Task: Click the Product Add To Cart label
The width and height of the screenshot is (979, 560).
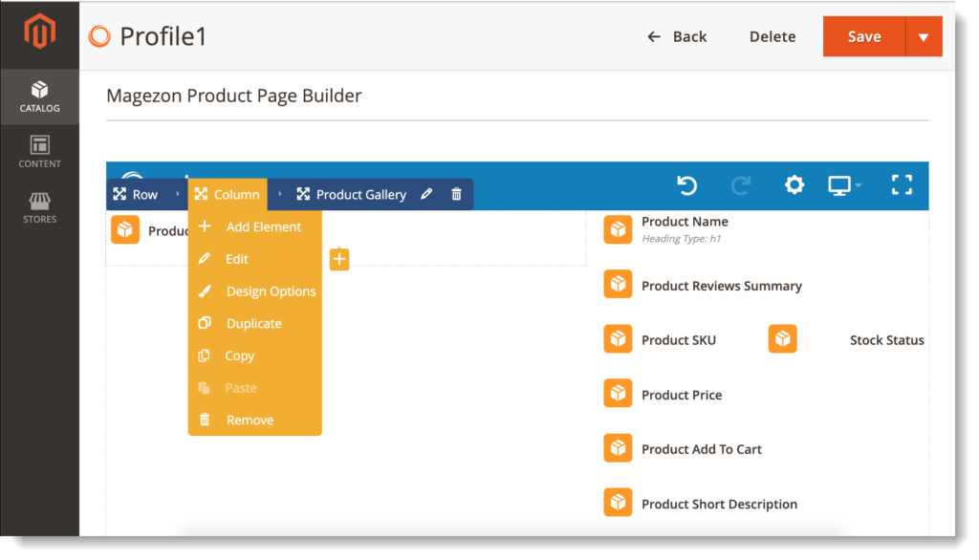Action: 702,449
